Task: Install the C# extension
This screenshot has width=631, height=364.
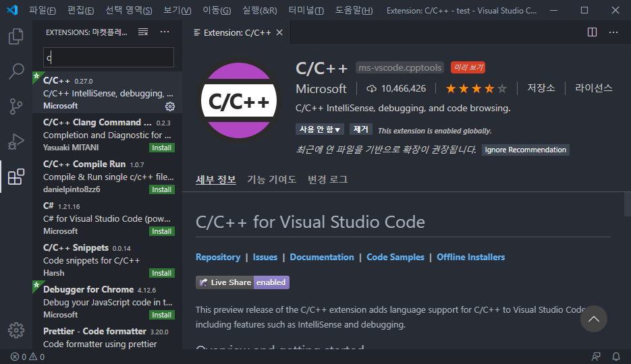Action: (161, 231)
